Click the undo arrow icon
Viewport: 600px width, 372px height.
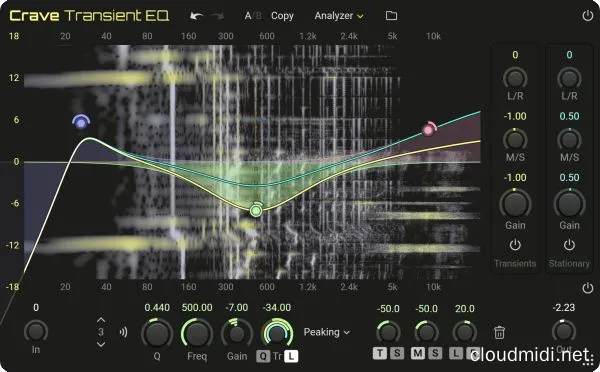pyautogui.click(x=196, y=16)
